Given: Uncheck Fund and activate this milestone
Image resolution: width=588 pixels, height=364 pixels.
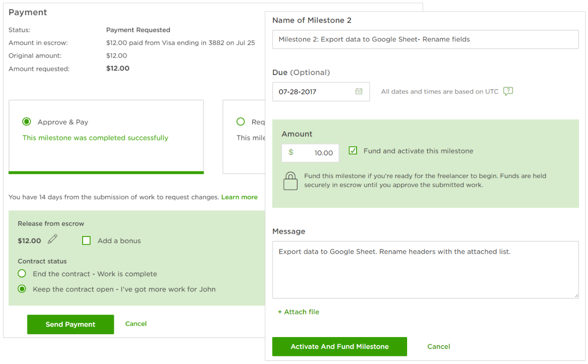Looking at the screenshot, I should click(353, 151).
